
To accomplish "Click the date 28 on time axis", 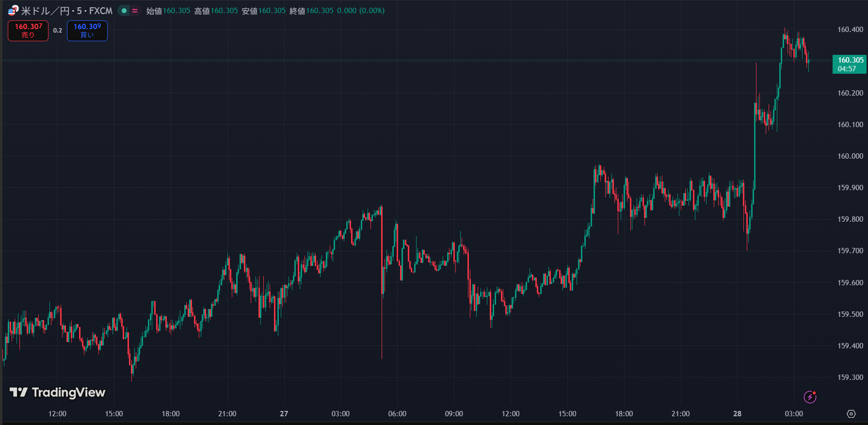I will click(x=737, y=414).
